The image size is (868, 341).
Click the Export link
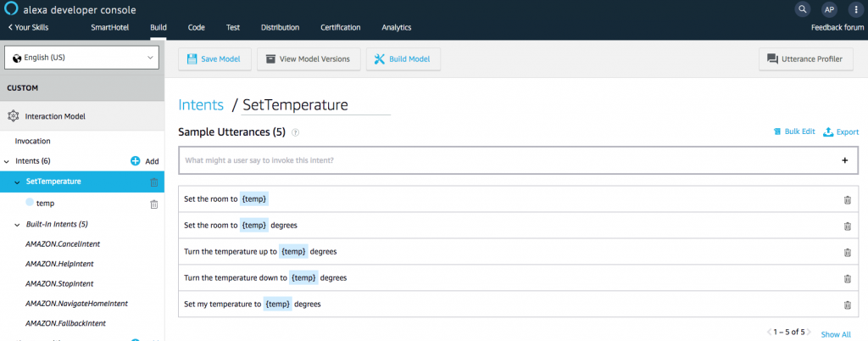click(842, 131)
